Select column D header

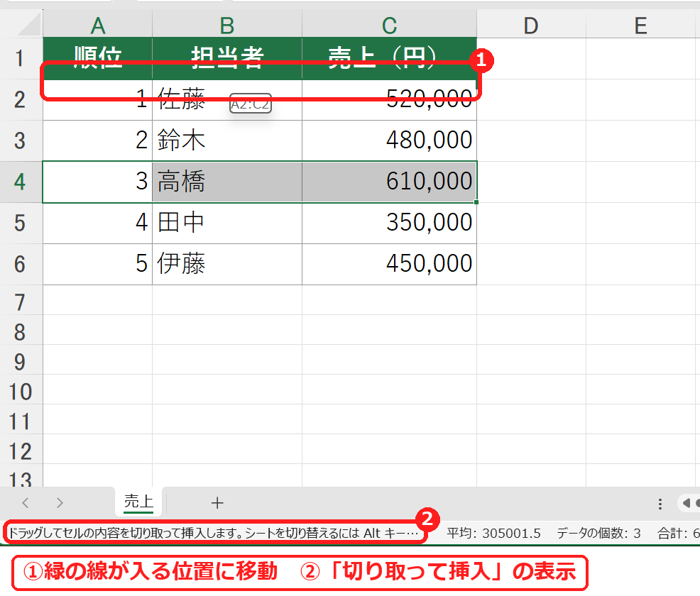tap(531, 26)
